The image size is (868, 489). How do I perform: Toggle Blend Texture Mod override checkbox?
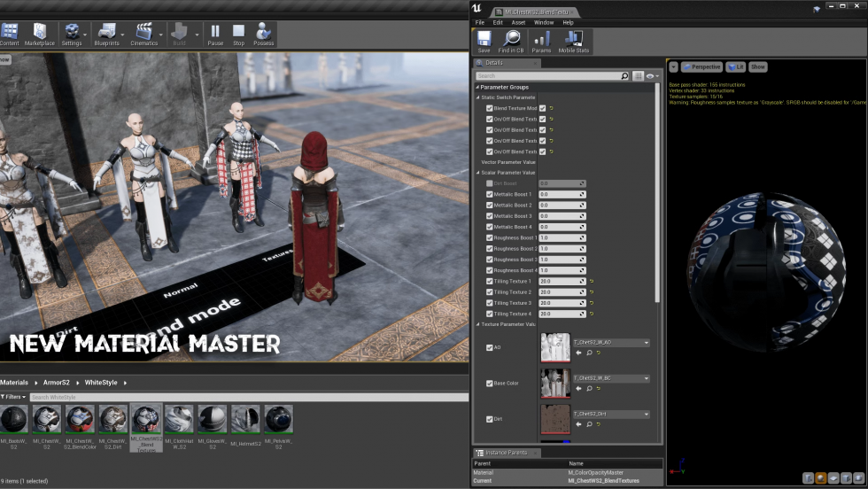489,109
